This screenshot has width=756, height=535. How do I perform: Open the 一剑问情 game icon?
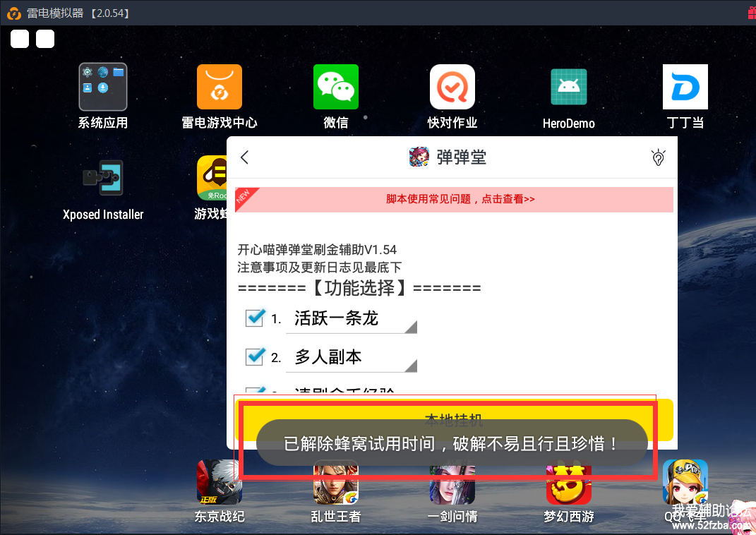coord(452,484)
